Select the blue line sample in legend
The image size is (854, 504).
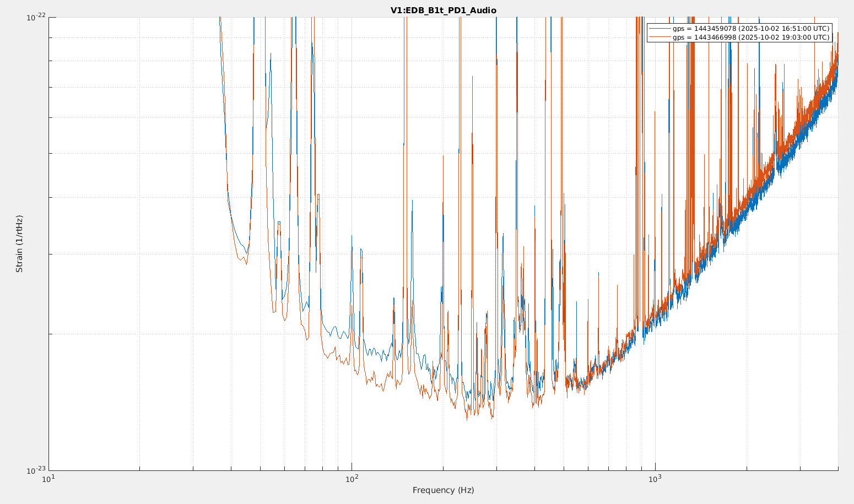pos(660,29)
